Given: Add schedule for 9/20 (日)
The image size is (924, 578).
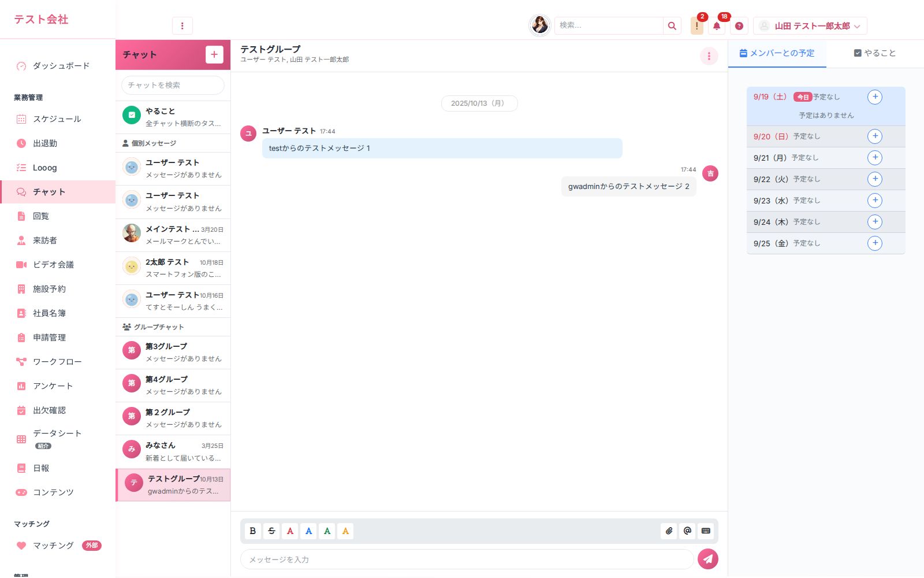Looking at the screenshot, I should 875,136.
